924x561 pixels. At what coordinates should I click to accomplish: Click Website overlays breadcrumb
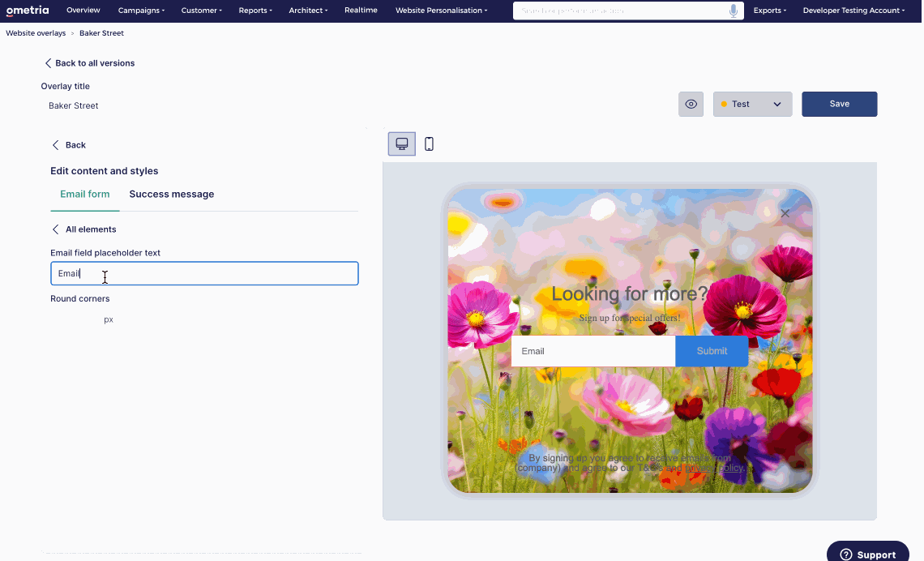(36, 33)
